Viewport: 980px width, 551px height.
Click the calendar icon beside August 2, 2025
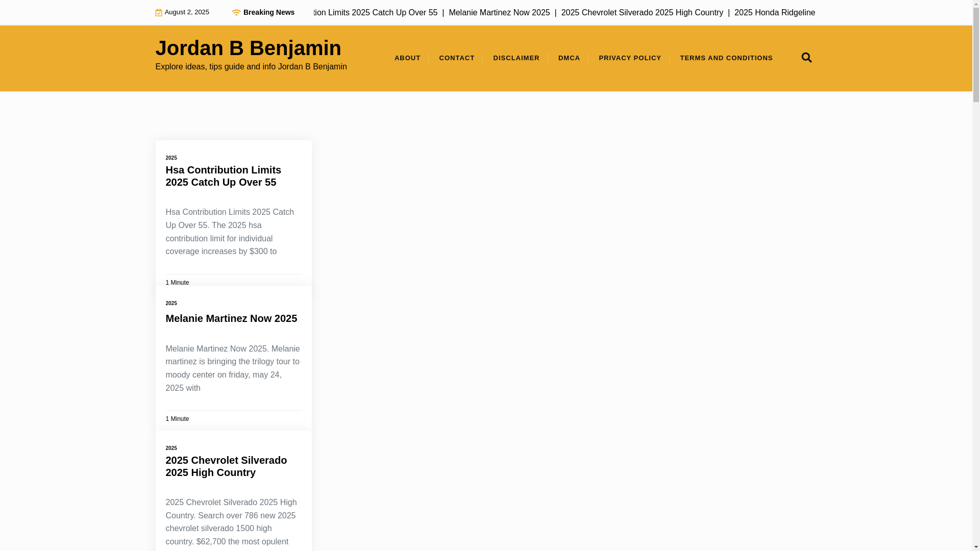159,13
